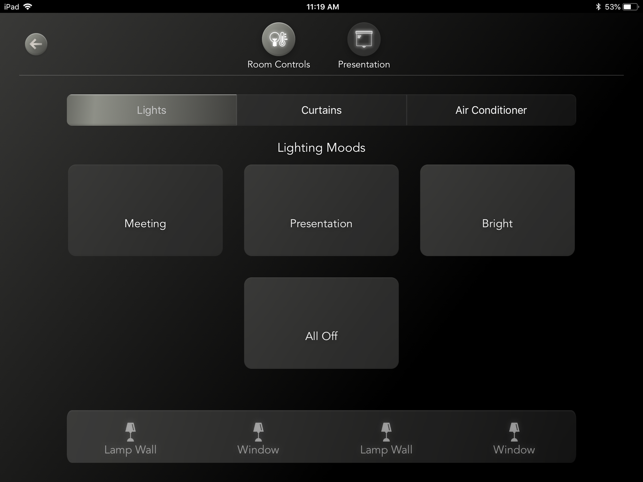Click the Bluetooth status icon
643x482 pixels.
[x=598, y=7]
